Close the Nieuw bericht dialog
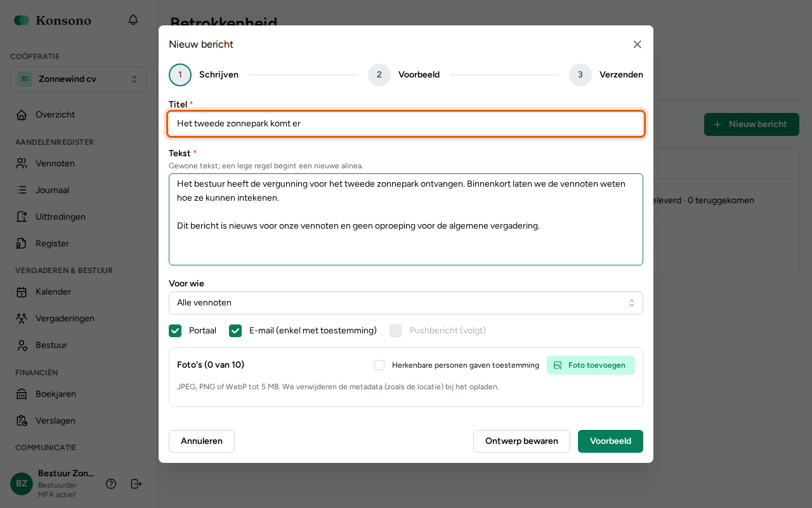812x508 pixels. (638, 44)
